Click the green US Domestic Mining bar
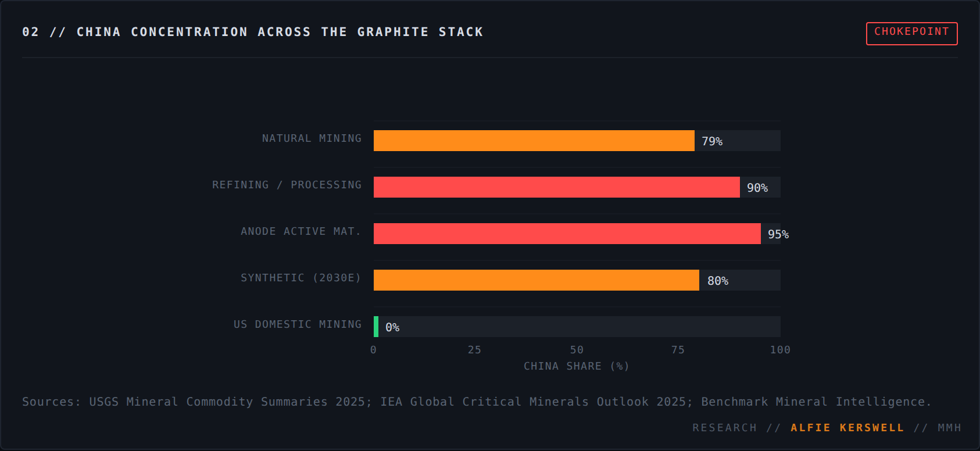Viewport: 980px width, 451px height. 376,327
